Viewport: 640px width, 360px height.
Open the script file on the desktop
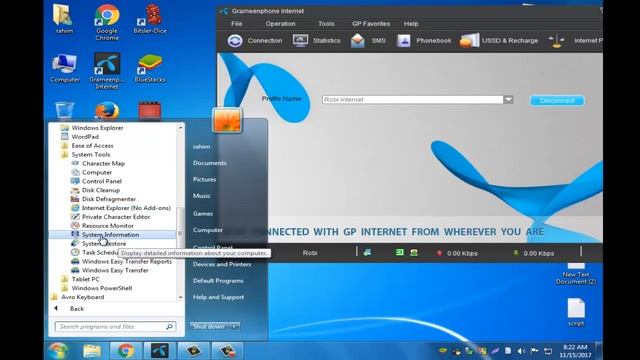pos(576,312)
